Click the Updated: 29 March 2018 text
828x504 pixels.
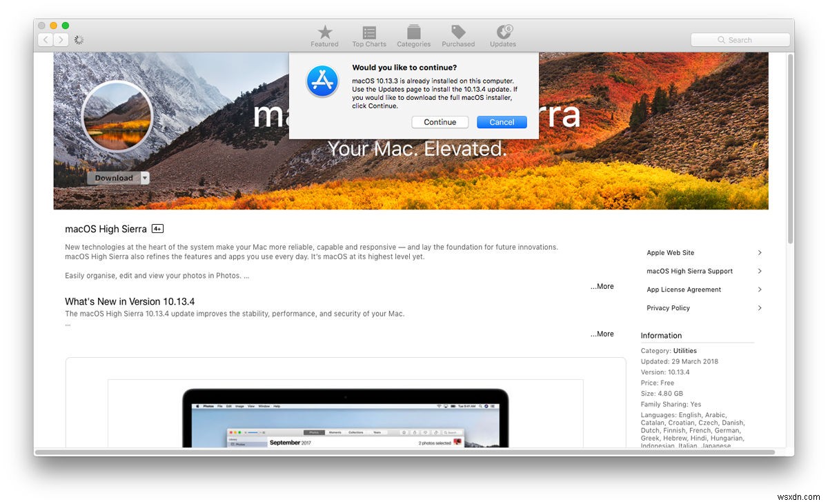click(680, 361)
